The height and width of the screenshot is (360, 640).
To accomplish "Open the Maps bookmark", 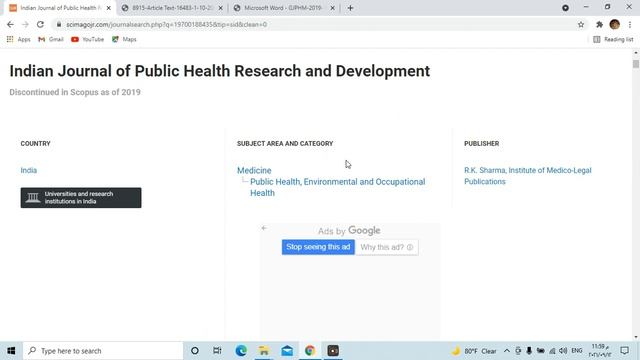I will tap(124, 39).
